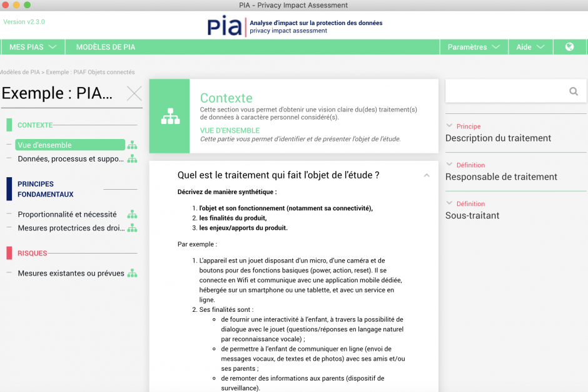
Task: Click 'Exemple : PIAF Objets connectés' breadcrumb
Action: (x=90, y=72)
